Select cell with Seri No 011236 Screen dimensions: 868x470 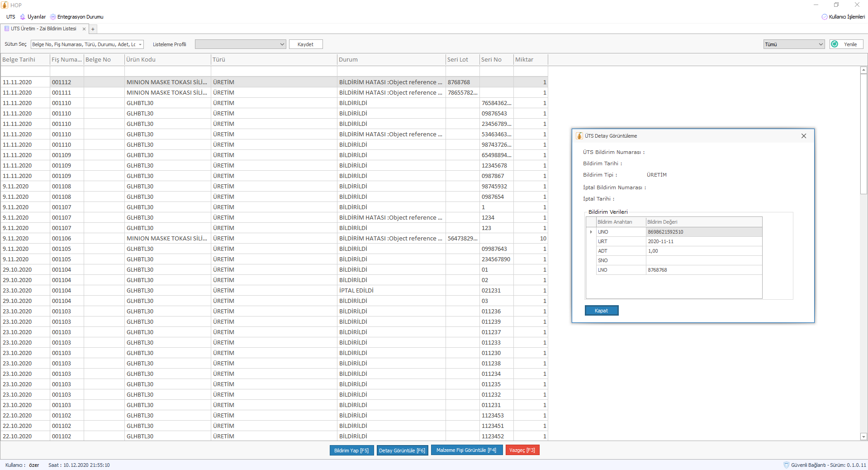pos(496,311)
